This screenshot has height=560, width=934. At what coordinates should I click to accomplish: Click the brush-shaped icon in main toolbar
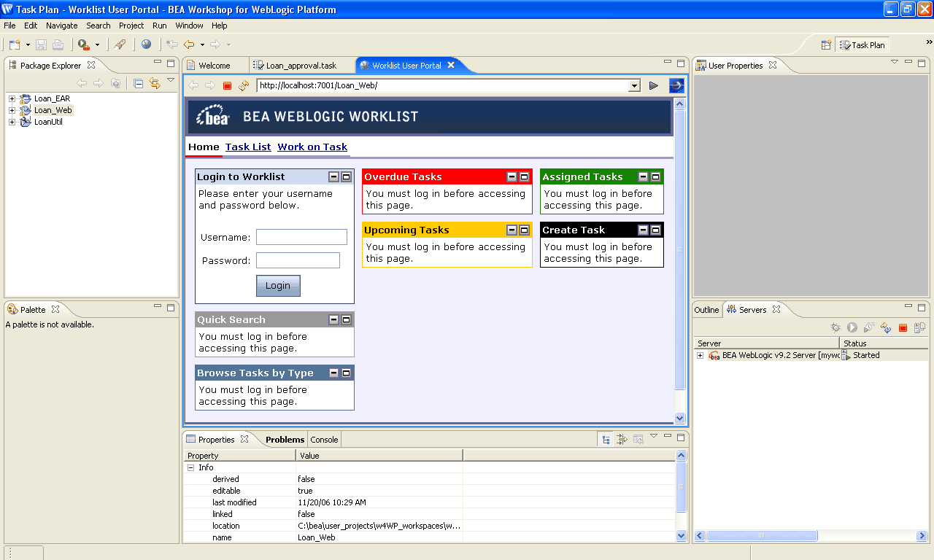coord(120,44)
